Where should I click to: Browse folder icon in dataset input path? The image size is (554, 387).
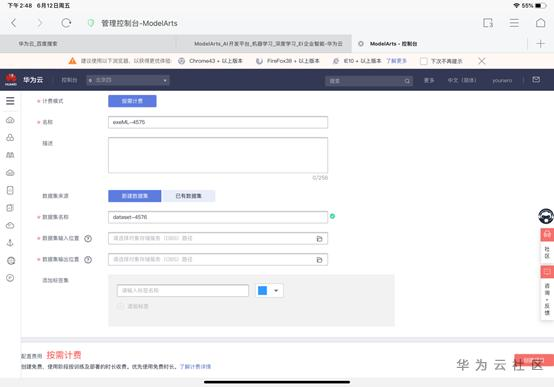[319, 239]
